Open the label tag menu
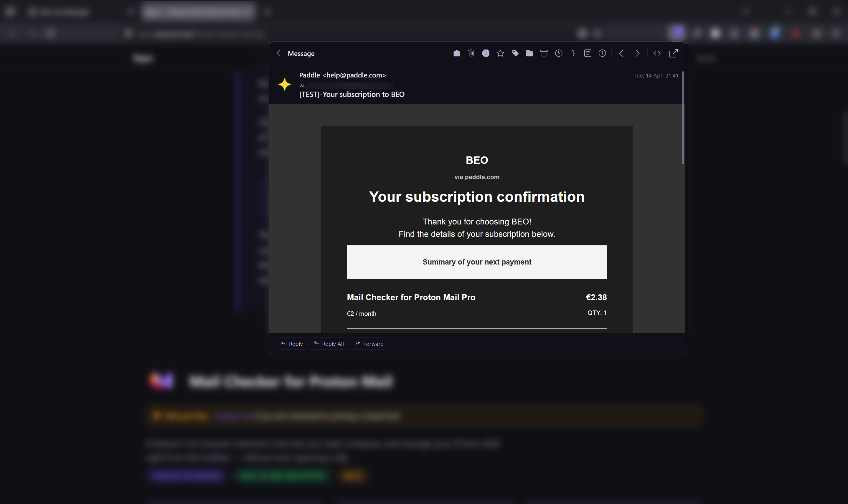The height and width of the screenshot is (504, 848). tap(515, 53)
